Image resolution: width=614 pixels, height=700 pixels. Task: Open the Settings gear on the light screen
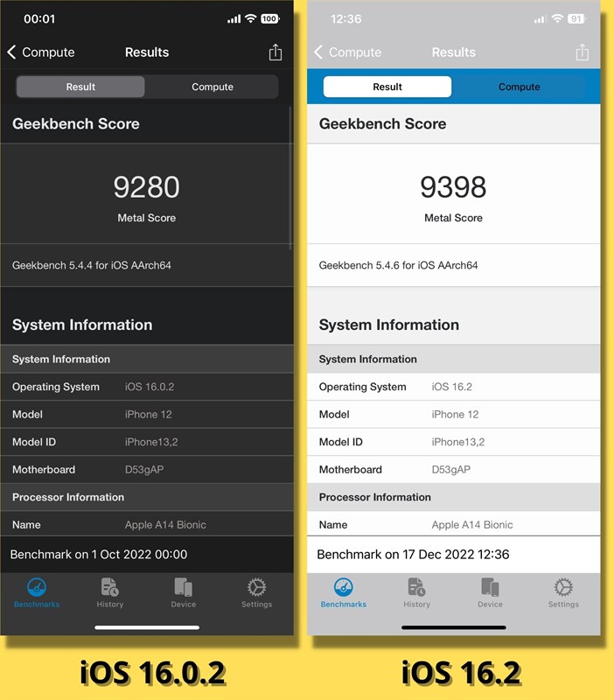pyautogui.click(x=563, y=587)
